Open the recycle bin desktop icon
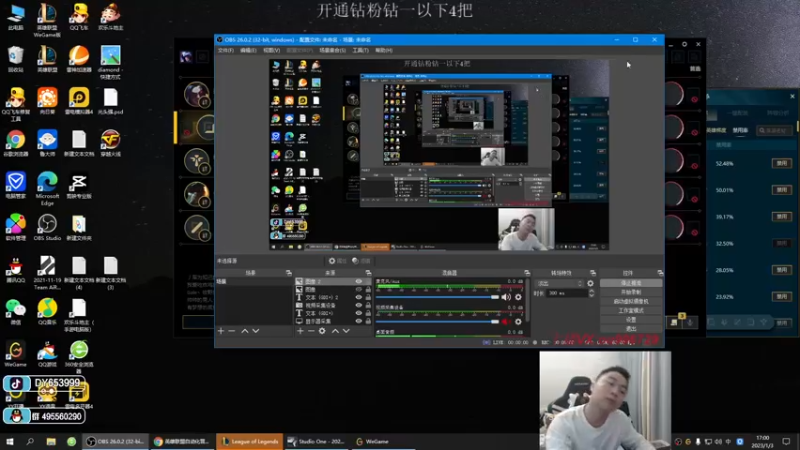Image resolution: width=800 pixels, height=450 pixels. pos(15,59)
